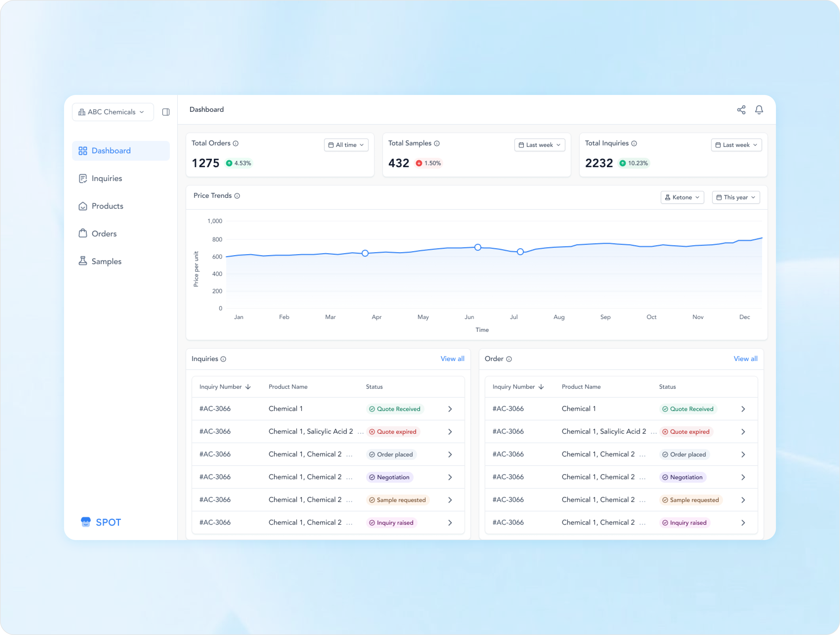The width and height of the screenshot is (840, 635).
Task: Sort Order table by Inquiry Number arrow
Action: pyautogui.click(x=541, y=387)
